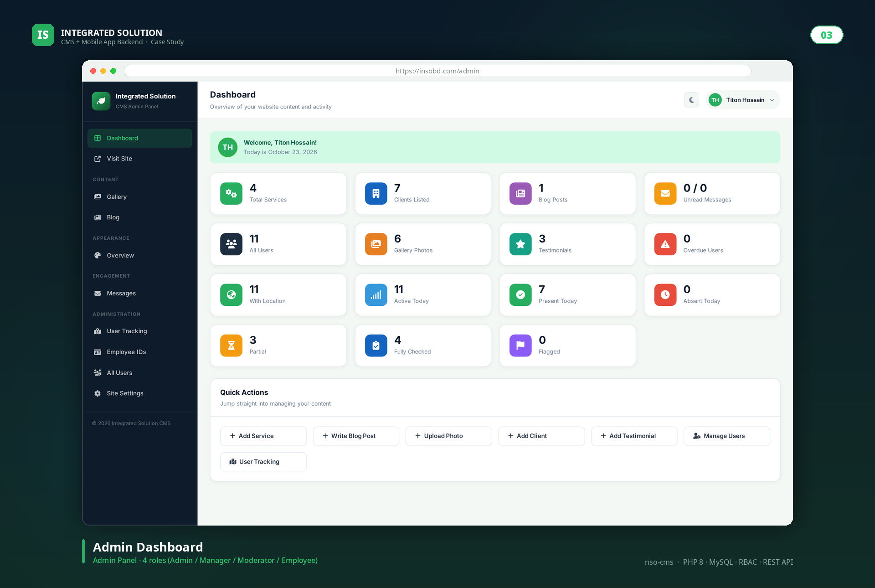Click the browser address bar URL
875x588 pixels.
pos(437,71)
